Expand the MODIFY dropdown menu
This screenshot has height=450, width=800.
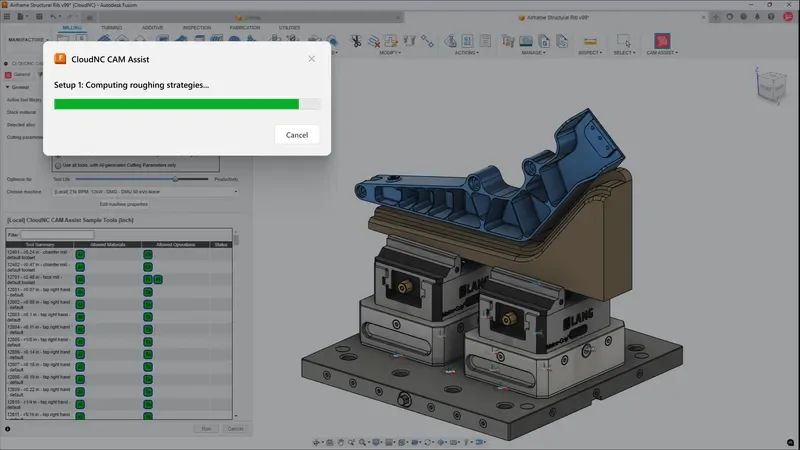[x=390, y=53]
